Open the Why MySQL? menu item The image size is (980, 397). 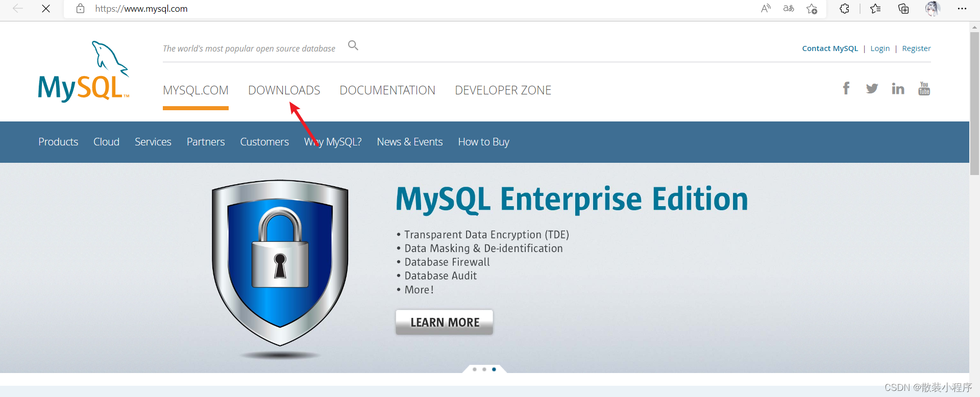point(333,142)
